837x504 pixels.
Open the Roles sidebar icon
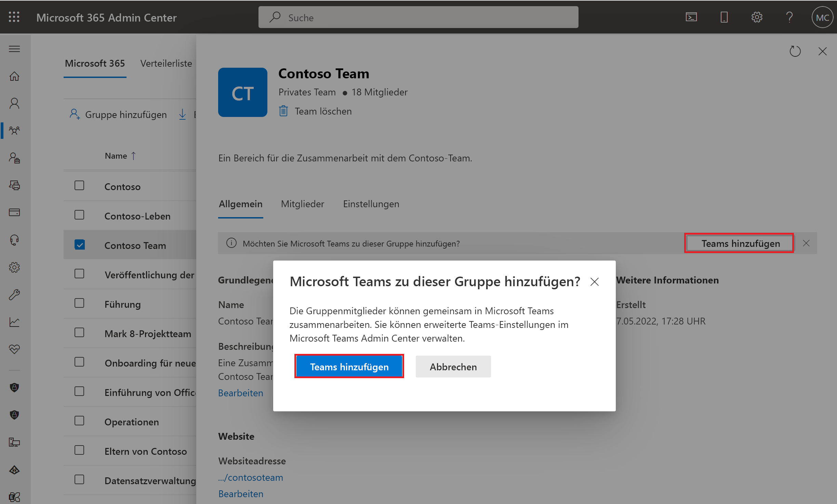pos(14,158)
